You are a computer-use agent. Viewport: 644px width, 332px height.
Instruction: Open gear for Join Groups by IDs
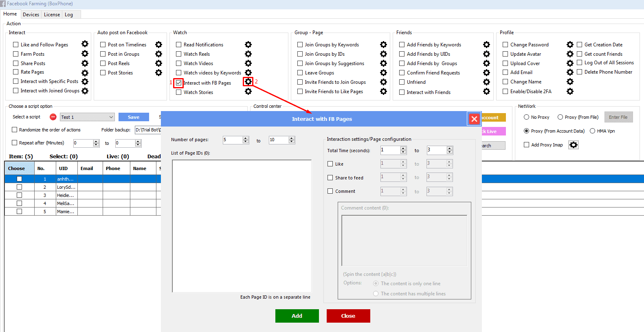tap(383, 54)
